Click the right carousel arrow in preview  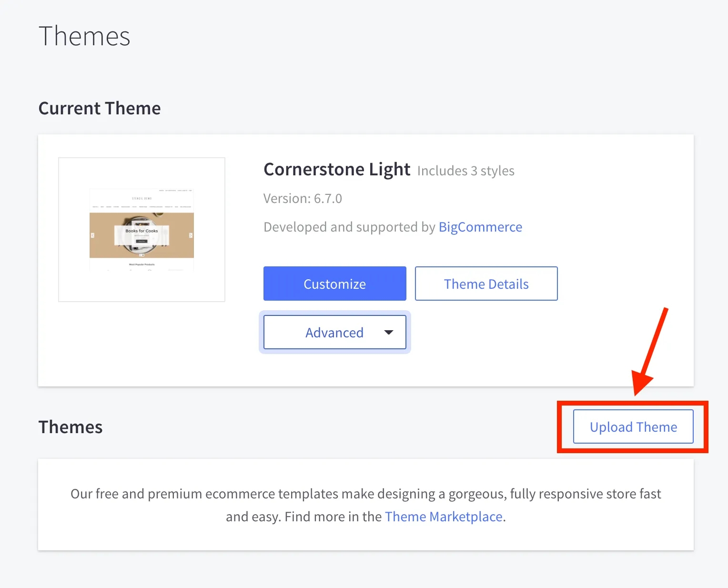pos(191,235)
